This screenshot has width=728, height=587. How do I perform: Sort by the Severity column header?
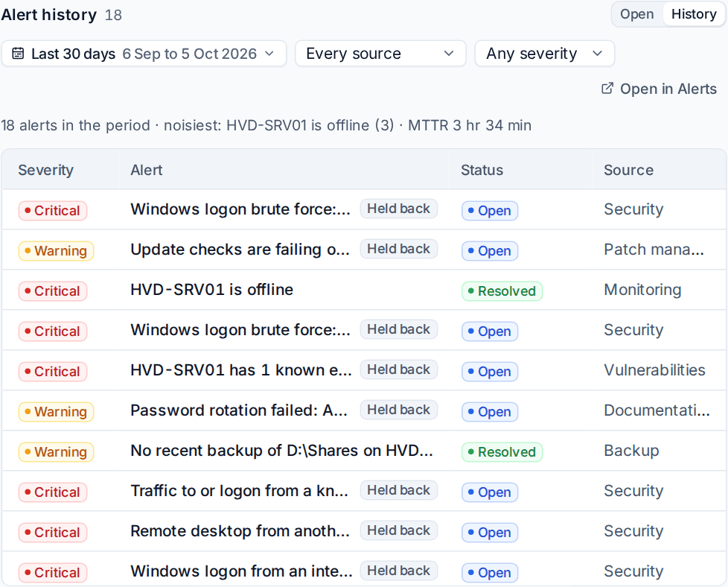click(45, 170)
